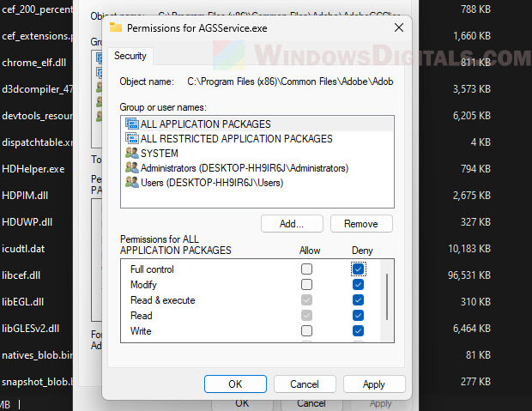
Task: Click OK in the Permissions dialog
Action: (235, 384)
